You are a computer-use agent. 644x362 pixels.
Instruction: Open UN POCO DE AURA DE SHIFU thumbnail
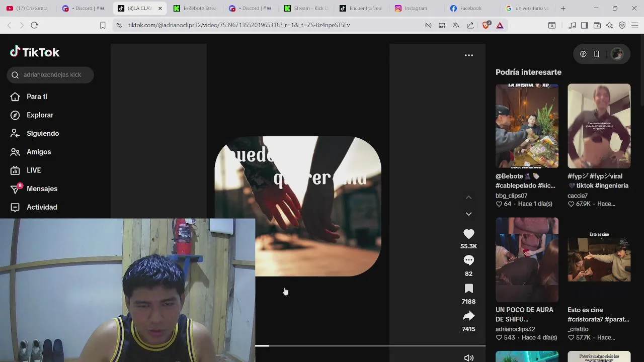pos(527,259)
